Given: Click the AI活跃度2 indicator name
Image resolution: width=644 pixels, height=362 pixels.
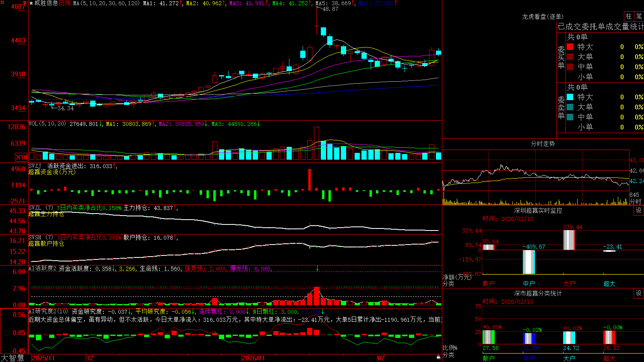Looking at the screenshot, I should pos(43,268).
